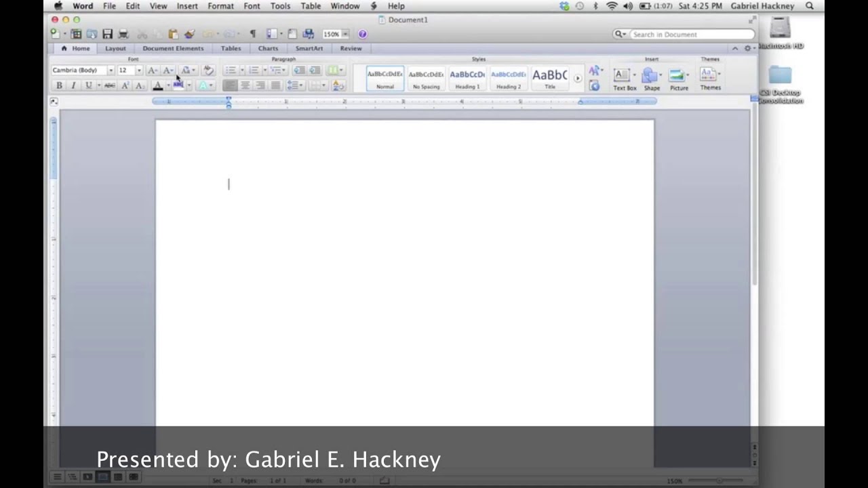Viewport: 868px width, 488px height.
Task: Click the Paste clipboard icon
Action: pyautogui.click(x=174, y=34)
